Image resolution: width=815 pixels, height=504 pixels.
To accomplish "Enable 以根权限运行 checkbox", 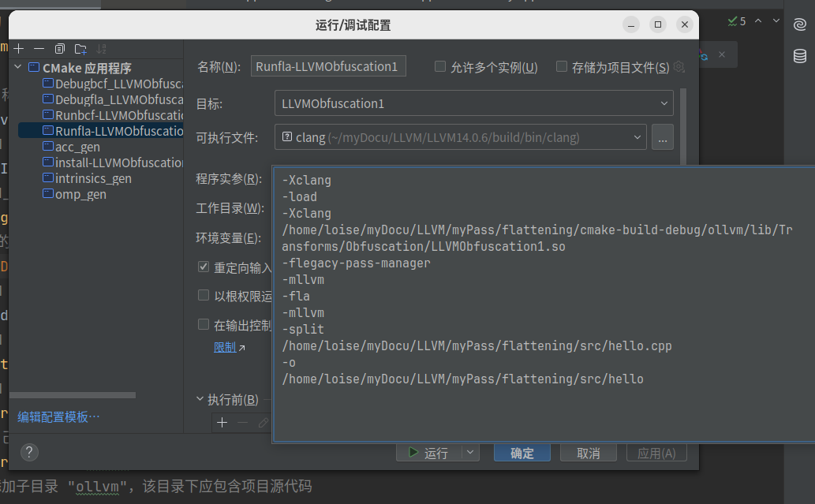I will (204, 295).
